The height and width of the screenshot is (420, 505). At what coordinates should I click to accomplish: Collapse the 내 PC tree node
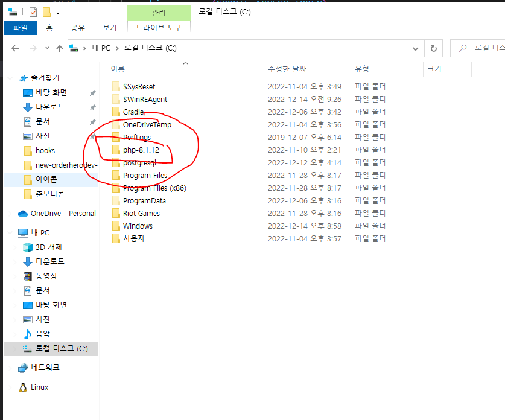point(10,232)
